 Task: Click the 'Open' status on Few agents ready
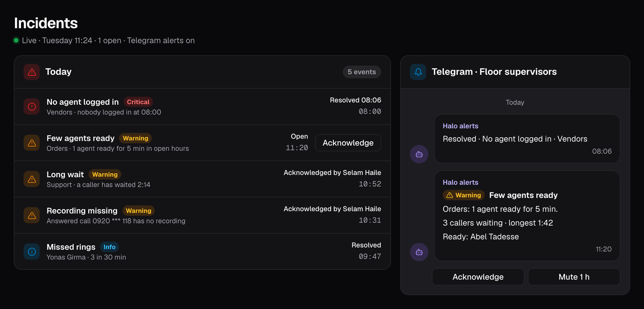click(x=299, y=136)
